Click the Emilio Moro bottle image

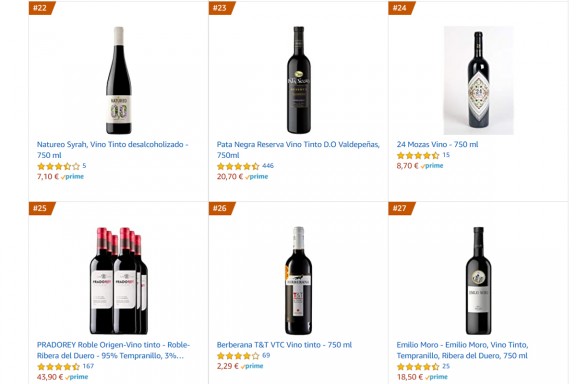478,281
